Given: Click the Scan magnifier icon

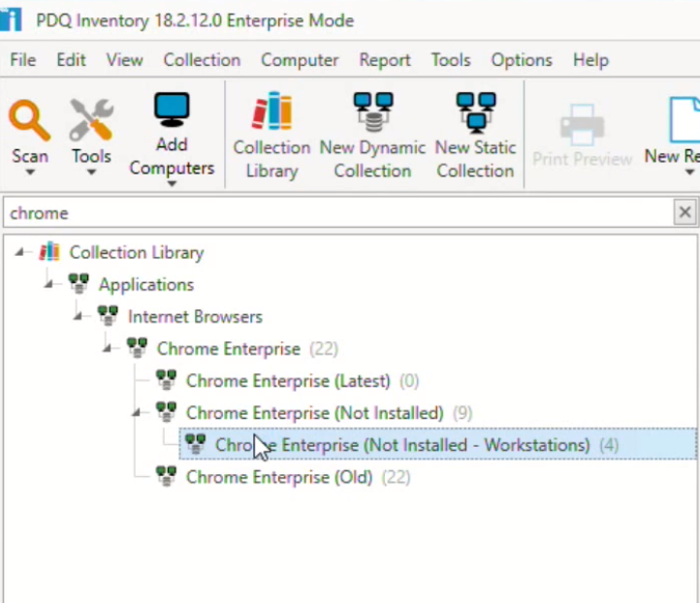Looking at the screenshot, I should coord(29,119).
